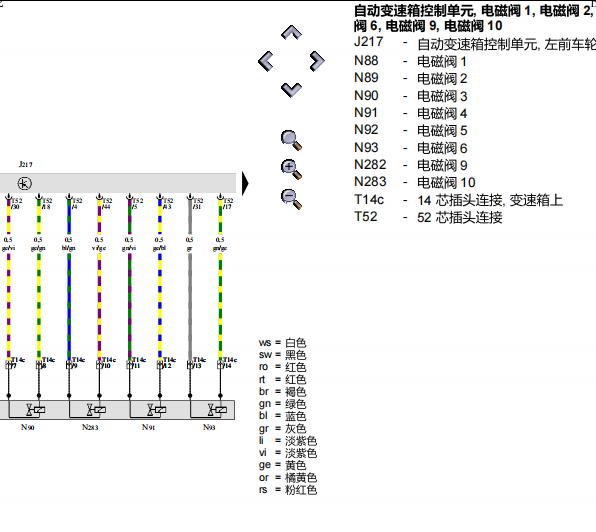This screenshot has width=596, height=532.
Task: Click connector pin T52/18
Action: point(47,203)
